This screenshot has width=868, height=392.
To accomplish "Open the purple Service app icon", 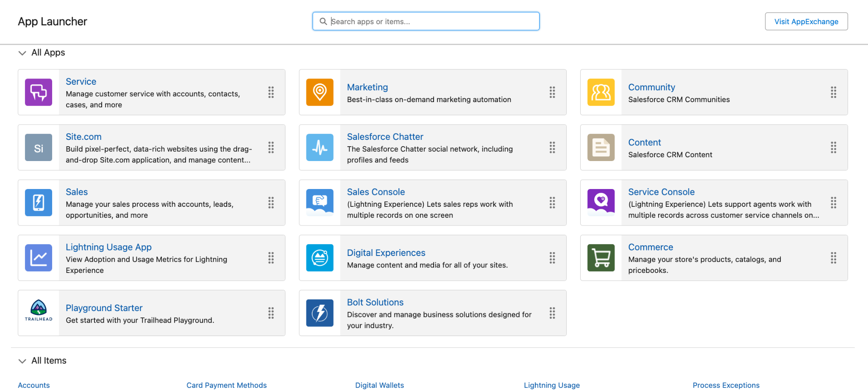I will click(39, 92).
